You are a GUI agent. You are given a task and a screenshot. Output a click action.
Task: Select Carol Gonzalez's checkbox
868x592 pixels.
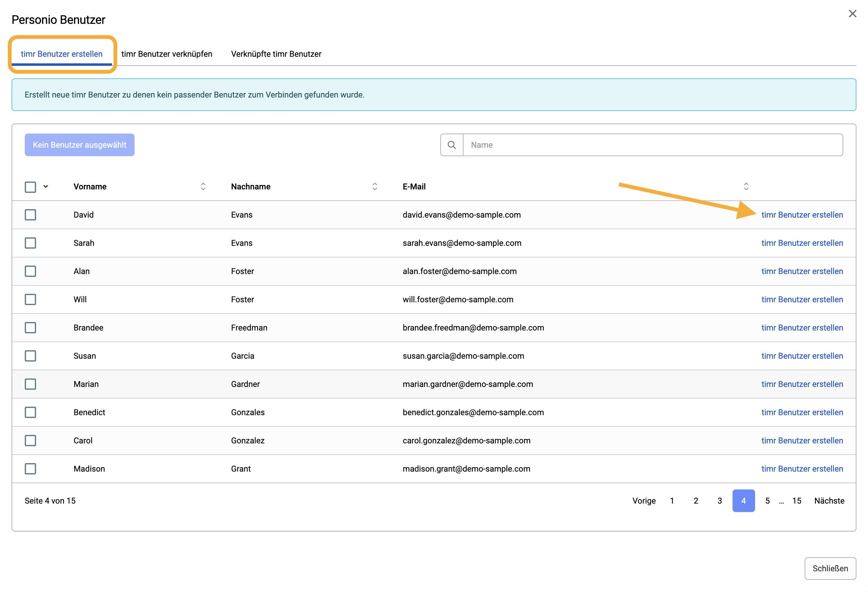(30, 440)
